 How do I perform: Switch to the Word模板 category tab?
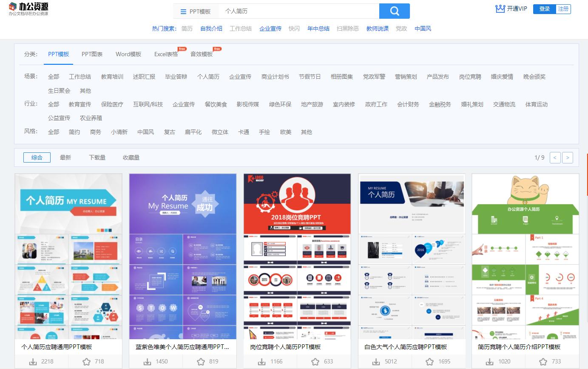[x=128, y=54]
